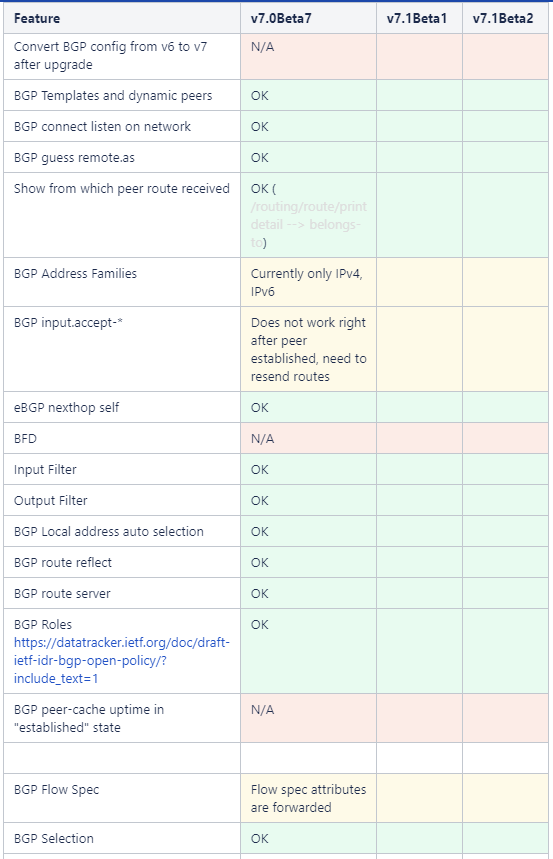Click 'Does not work right after peer established' cell
The image size is (553, 859).
[x=308, y=349]
